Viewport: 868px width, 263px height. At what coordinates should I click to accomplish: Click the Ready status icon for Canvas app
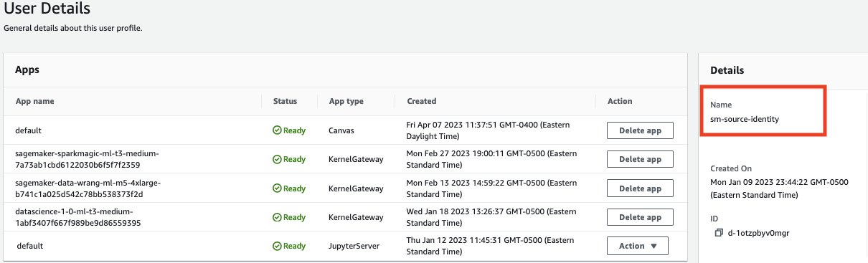tap(277, 130)
